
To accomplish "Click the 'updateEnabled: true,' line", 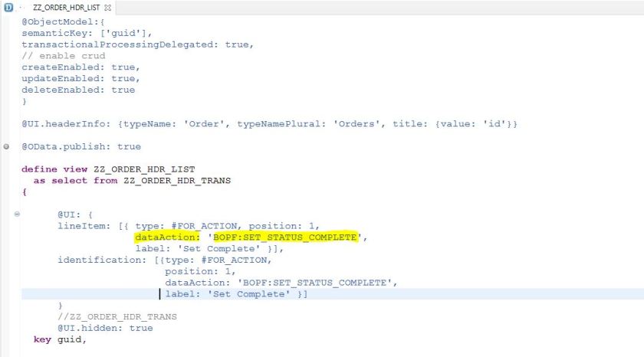I will 81,78.
